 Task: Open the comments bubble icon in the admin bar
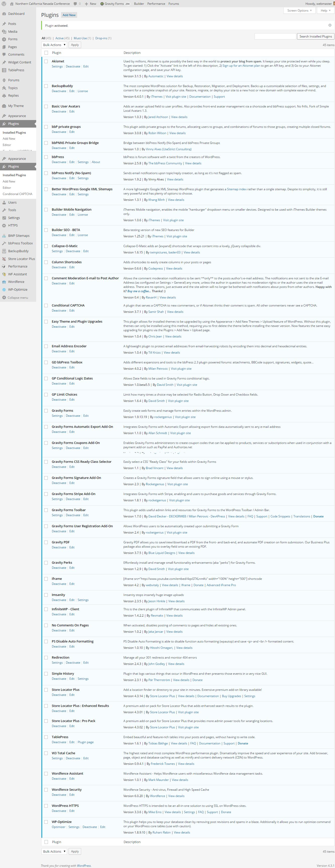[75, 4]
